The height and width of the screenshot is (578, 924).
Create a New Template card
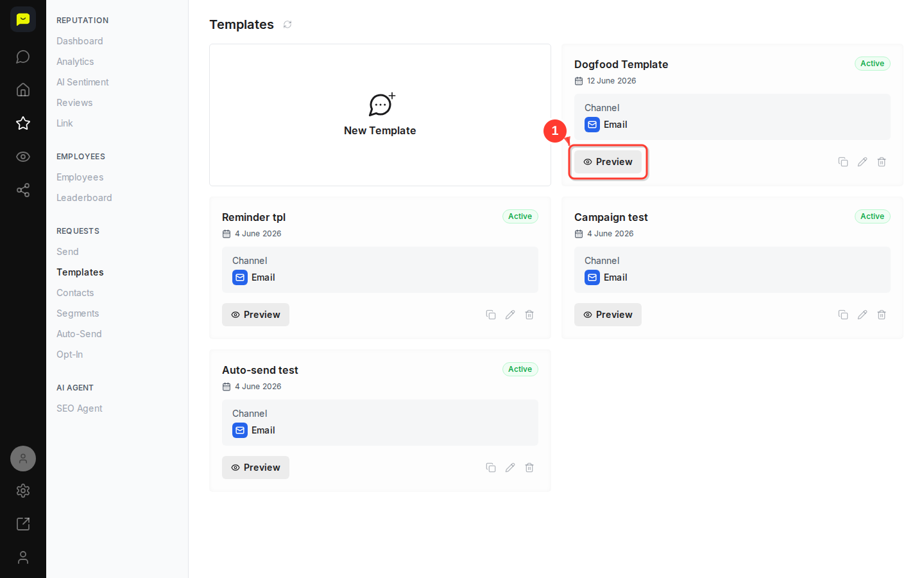point(380,115)
